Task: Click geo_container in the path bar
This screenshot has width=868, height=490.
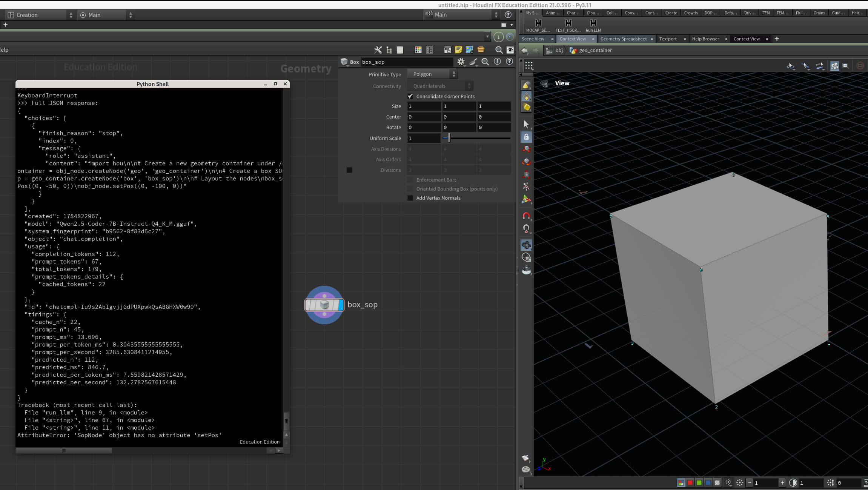Action: [x=595, y=50]
